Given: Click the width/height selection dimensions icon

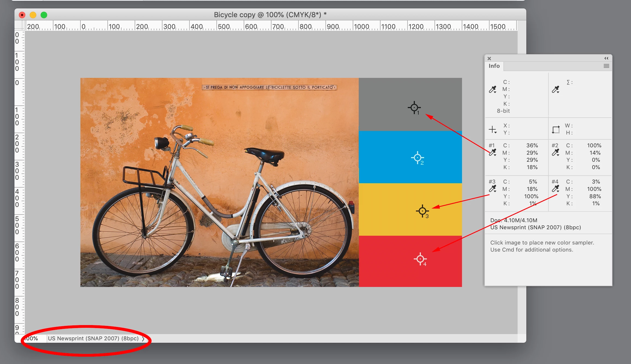Looking at the screenshot, I should [556, 130].
